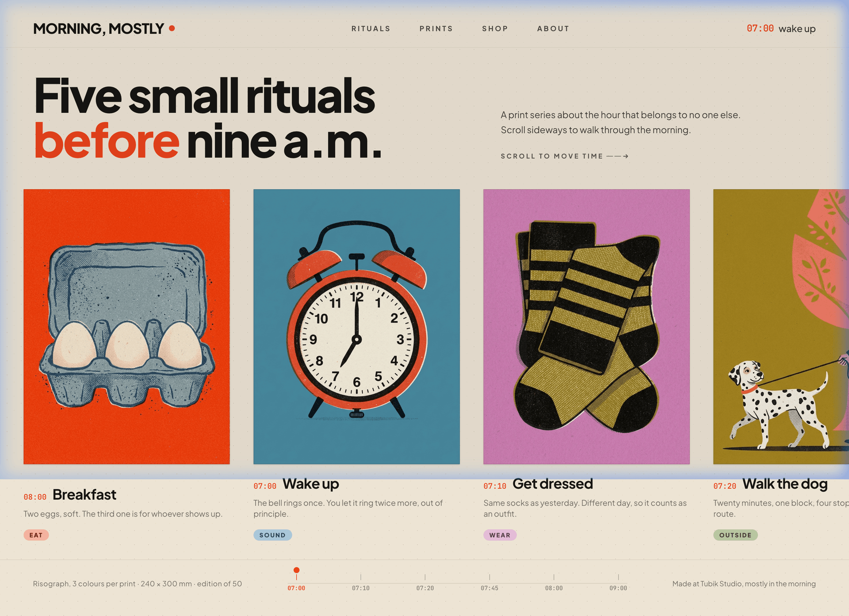Go to the Shop page
Viewport: 849px width, 616px height.
pyautogui.click(x=495, y=29)
